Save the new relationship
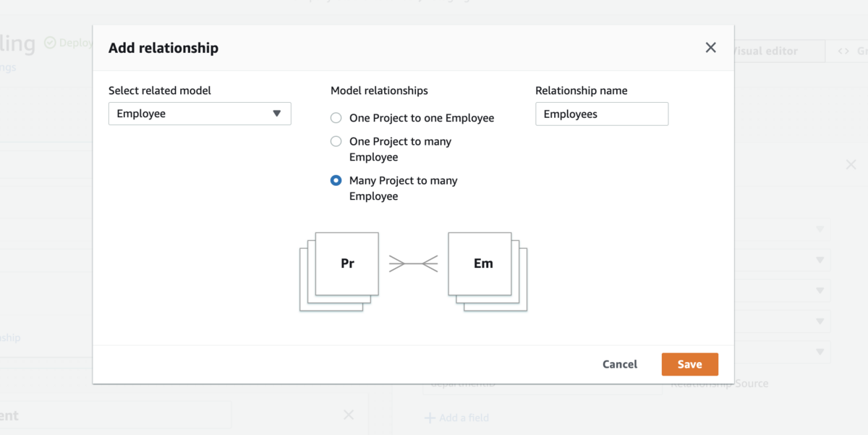The height and width of the screenshot is (435, 868). coord(689,364)
